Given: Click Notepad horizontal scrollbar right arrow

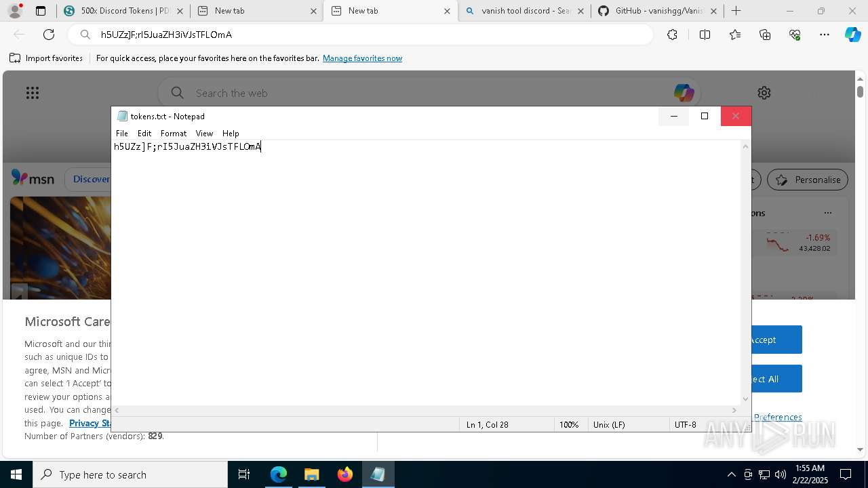Looking at the screenshot, I should point(734,410).
